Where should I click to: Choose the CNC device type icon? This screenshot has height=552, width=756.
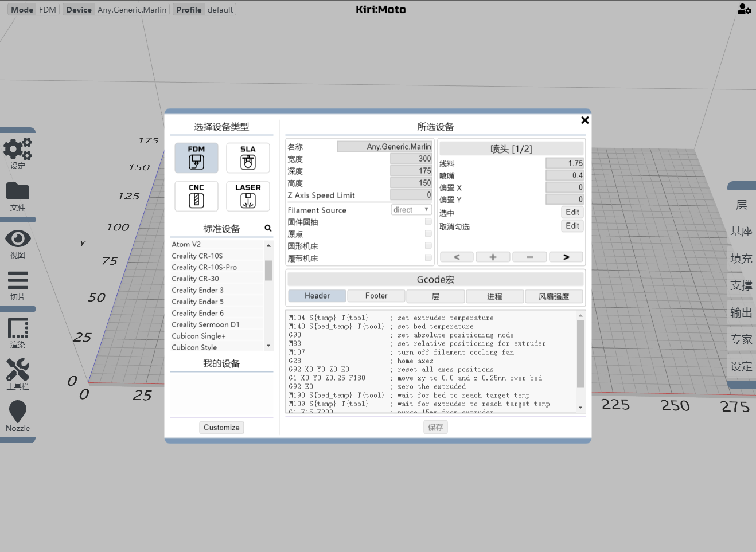[x=196, y=196]
